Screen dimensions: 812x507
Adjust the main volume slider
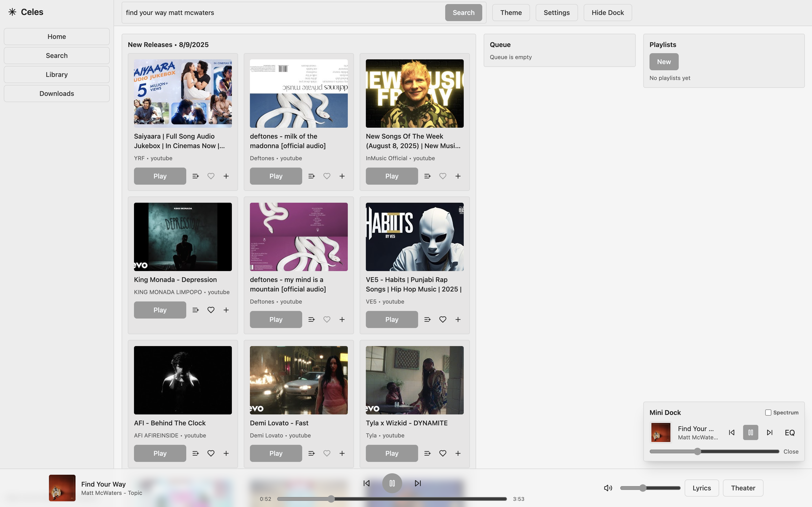click(650, 488)
